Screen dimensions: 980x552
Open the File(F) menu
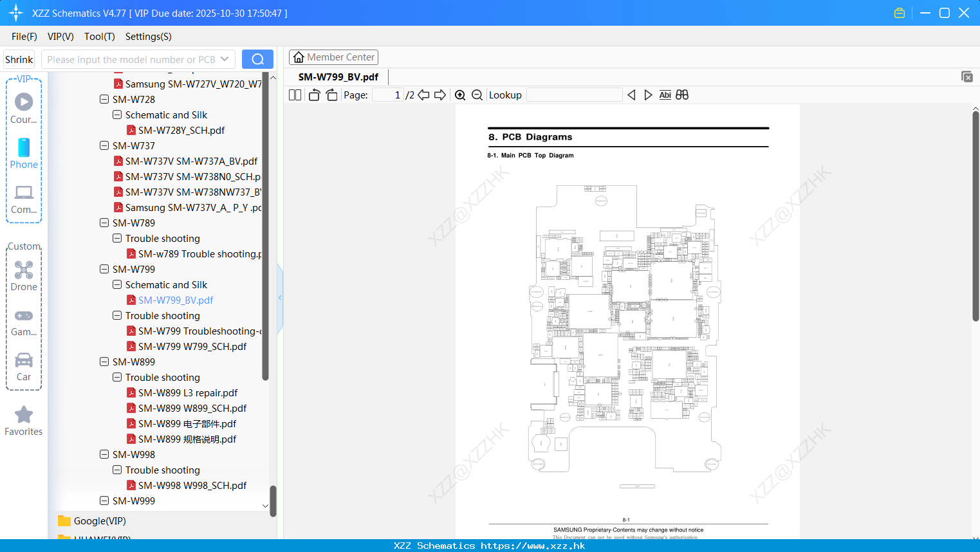[24, 37]
